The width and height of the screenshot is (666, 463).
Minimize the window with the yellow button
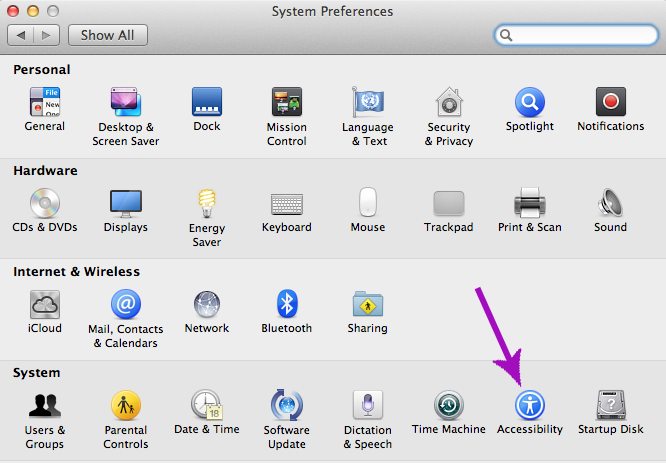click(x=33, y=11)
